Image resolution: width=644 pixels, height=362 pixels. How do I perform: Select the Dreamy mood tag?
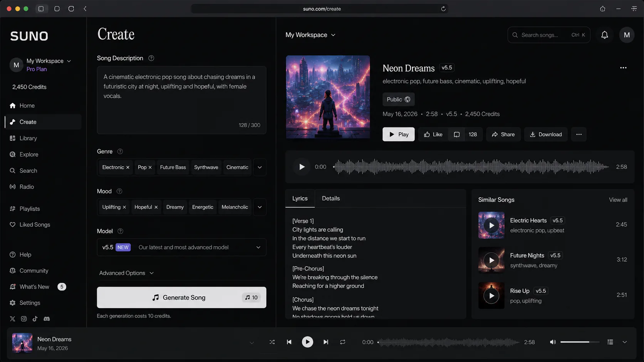(175, 207)
